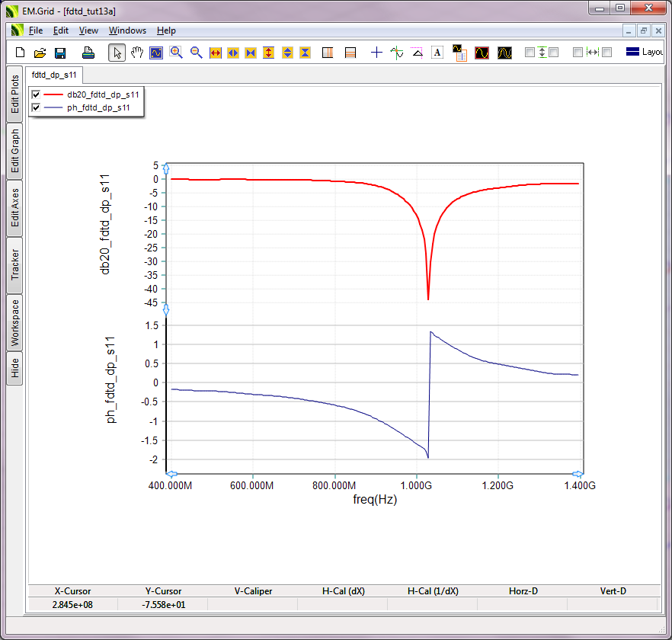Uncheck the ph_fdtd_dp_s11 plot checkbox

(36, 108)
